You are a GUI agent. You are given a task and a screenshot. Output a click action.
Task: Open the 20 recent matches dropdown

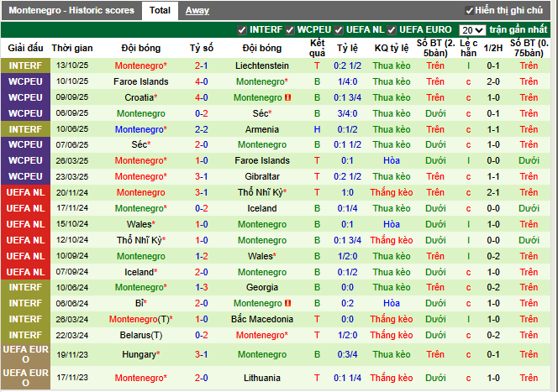pyautogui.click(x=472, y=30)
